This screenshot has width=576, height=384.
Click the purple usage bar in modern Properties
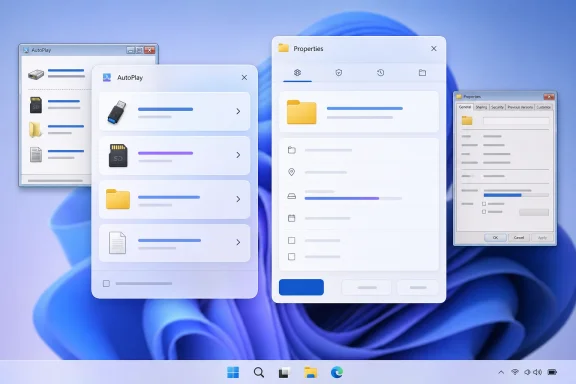[353, 198]
